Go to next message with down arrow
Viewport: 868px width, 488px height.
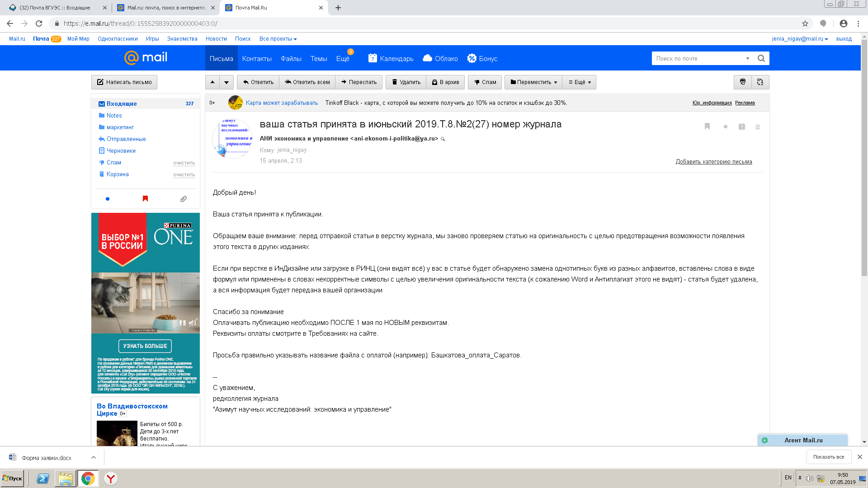[226, 82]
